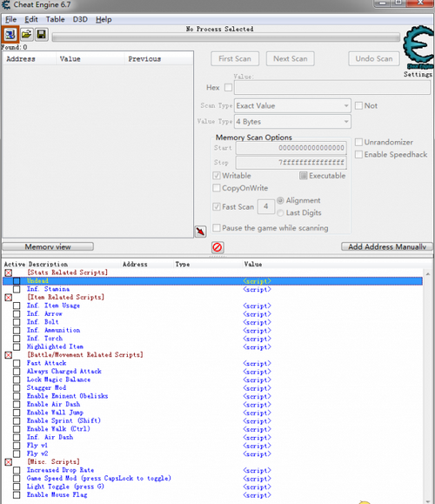
Task: Toggle the Executable checkbox
Action: (304, 176)
